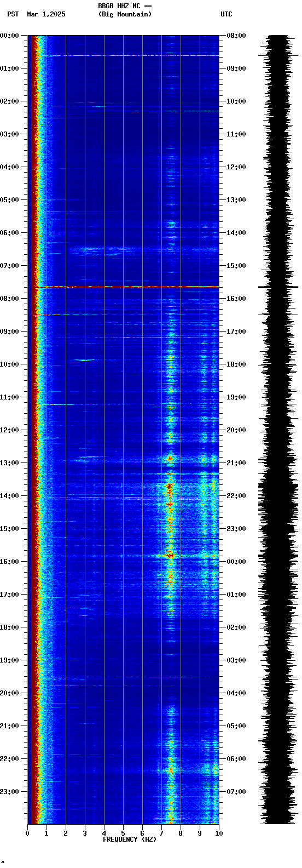Click the 03:00 PST time label
This screenshot has height=868, width=302.
(9, 134)
